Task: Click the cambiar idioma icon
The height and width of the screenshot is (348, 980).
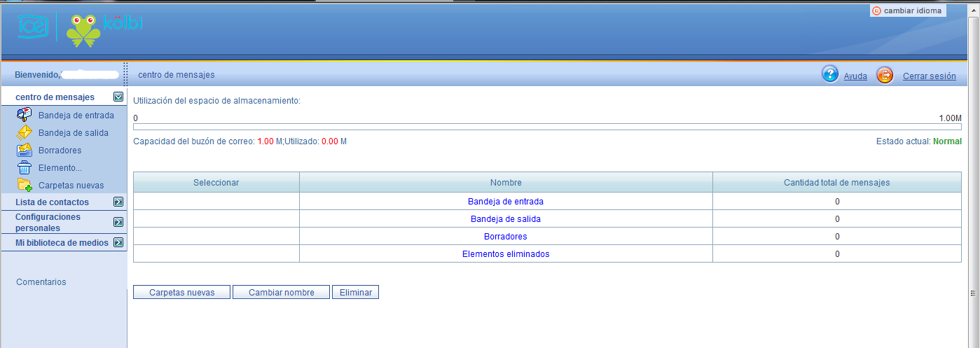Action: coord(876,11)
